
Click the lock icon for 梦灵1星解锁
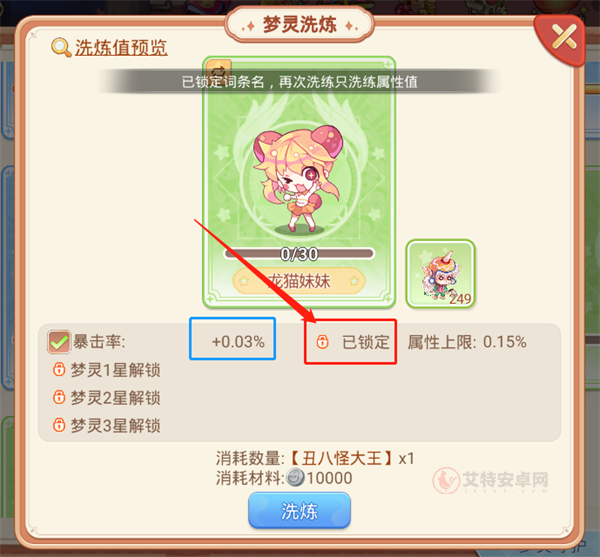coord(59,370)
